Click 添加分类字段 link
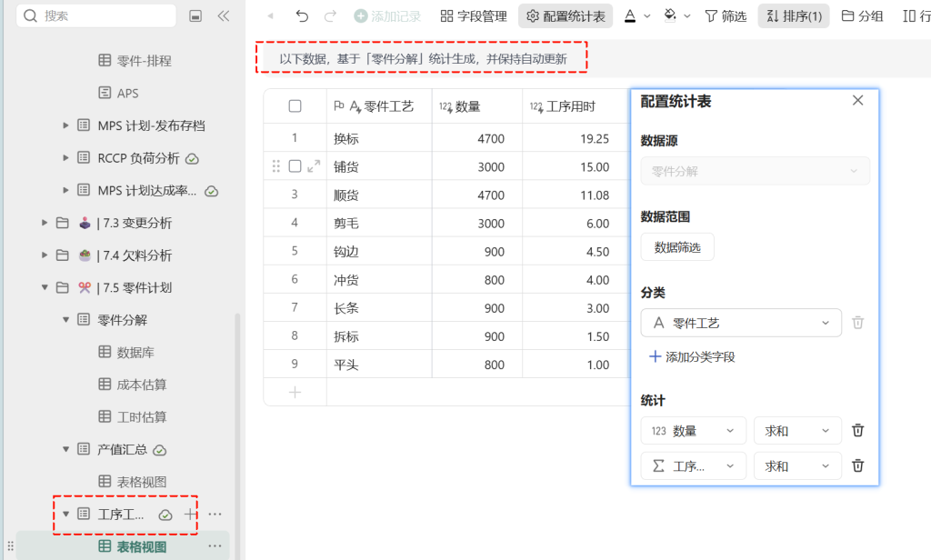The height and width of the screenshot is (560, 931). tap(692, 357)
